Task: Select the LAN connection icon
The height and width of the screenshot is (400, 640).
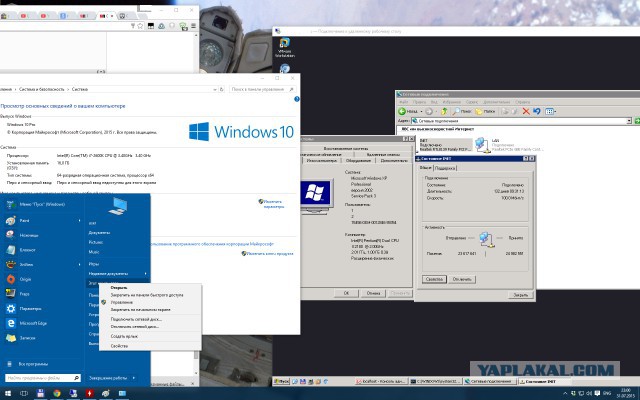Action: click(483, 145)
